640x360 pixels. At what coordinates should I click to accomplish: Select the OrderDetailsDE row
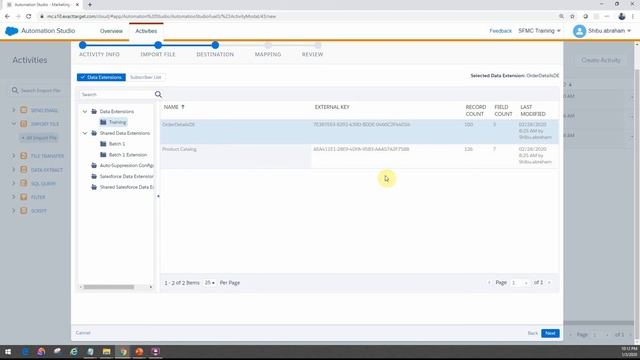point(359,131)
